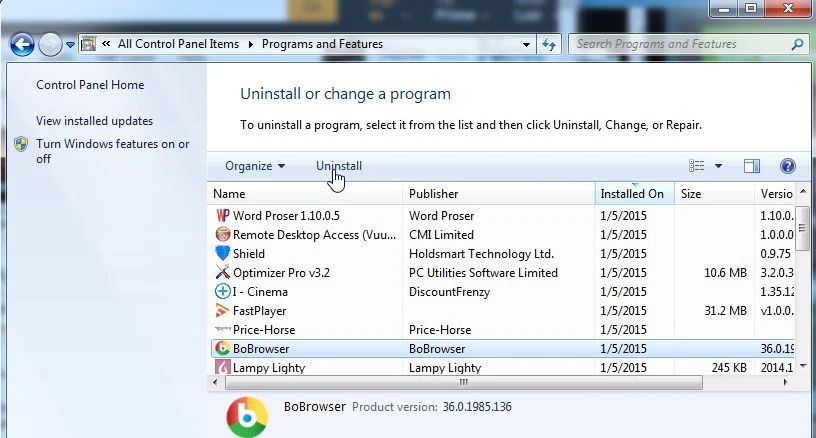Open the recent pages dropdown arrow
The image size is (816, 438).
70,45
